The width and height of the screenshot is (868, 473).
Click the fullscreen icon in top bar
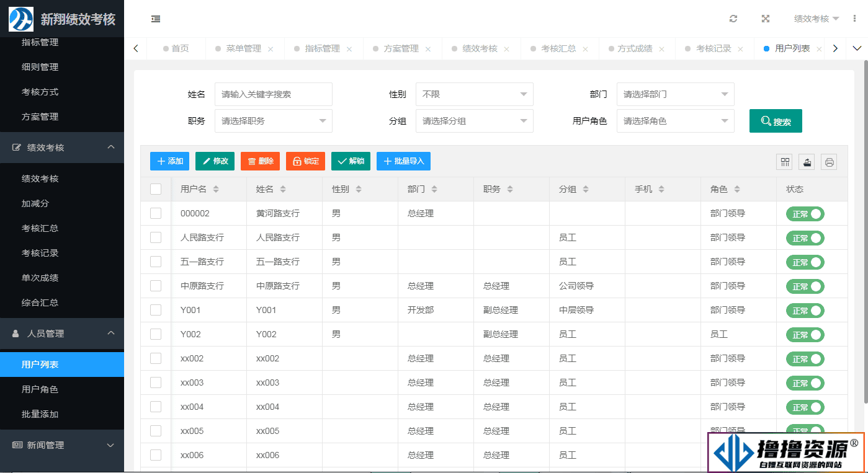(x=766, y=19)
